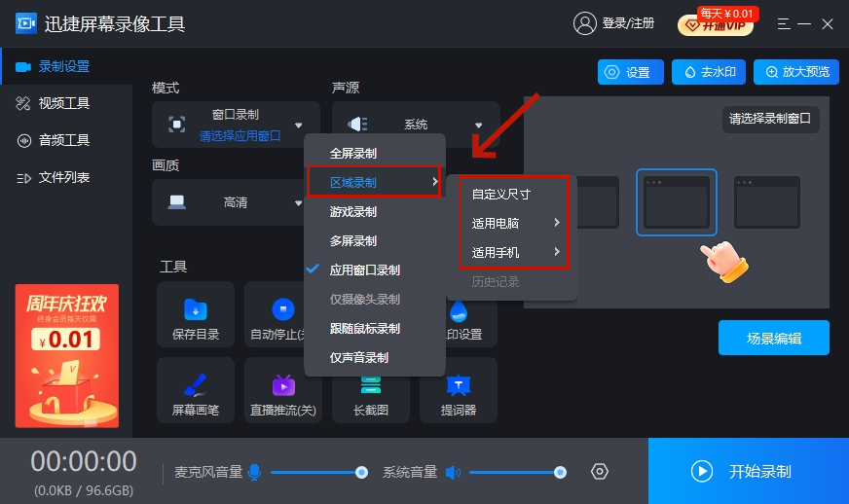Adjust the 麦克风音量 slider
Viewport: 849px width, 504px height.
coord(319,473)
